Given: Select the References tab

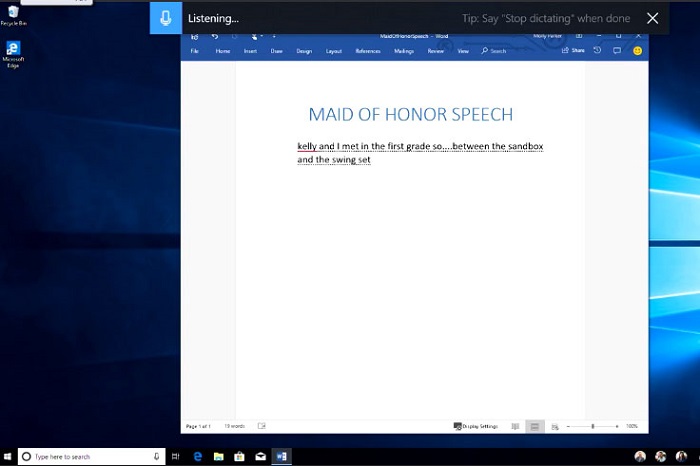Looking at the screenshot, I should click(367, 50).
